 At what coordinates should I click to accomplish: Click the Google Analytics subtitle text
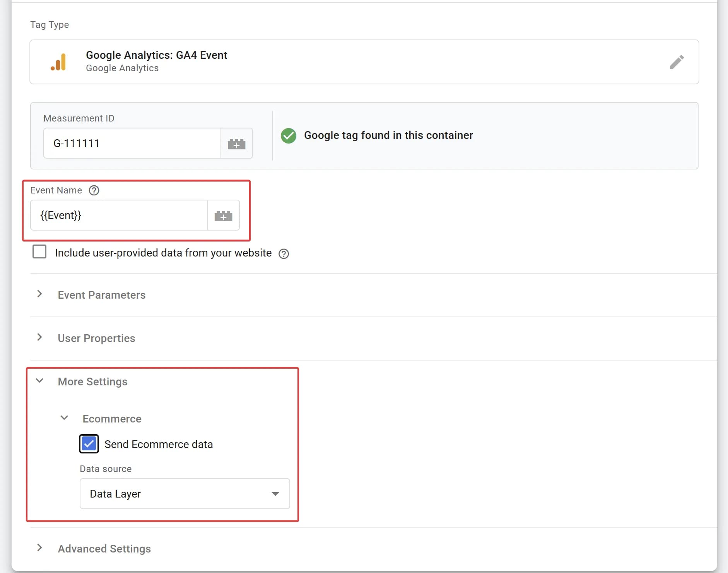[122, 68]
